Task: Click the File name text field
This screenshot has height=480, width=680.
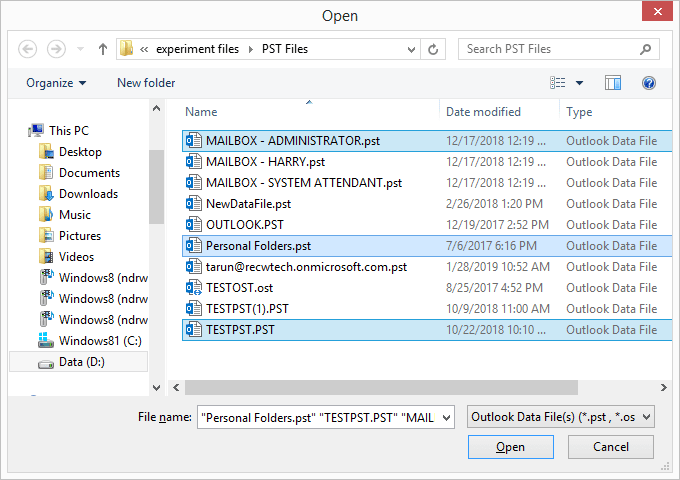Action: coord(318,417)
